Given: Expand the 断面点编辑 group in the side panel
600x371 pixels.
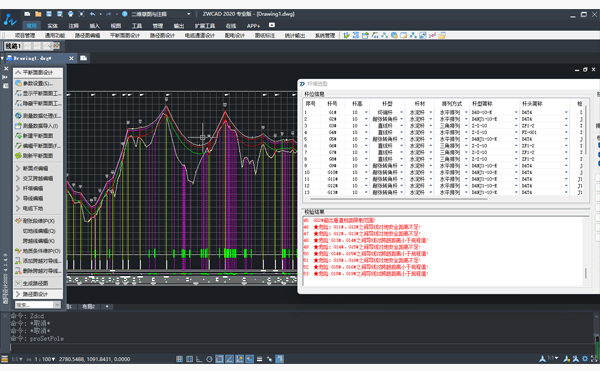Looking at the screenshot, I should point(34,168).
